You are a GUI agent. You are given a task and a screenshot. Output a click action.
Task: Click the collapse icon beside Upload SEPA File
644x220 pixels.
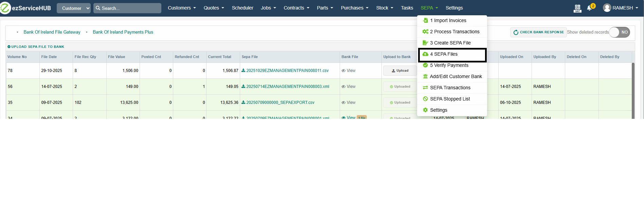[9, 47]
